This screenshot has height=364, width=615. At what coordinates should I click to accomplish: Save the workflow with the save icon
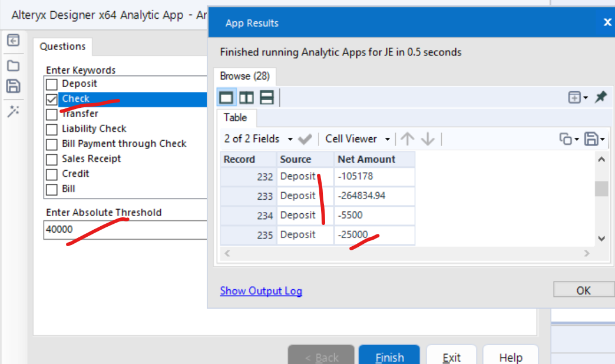(x=13, y=85)
